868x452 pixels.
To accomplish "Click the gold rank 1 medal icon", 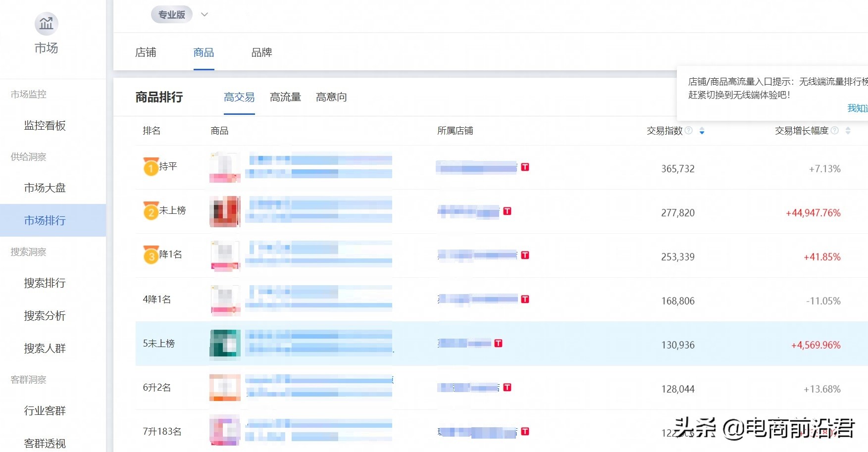I will (151, 167).
